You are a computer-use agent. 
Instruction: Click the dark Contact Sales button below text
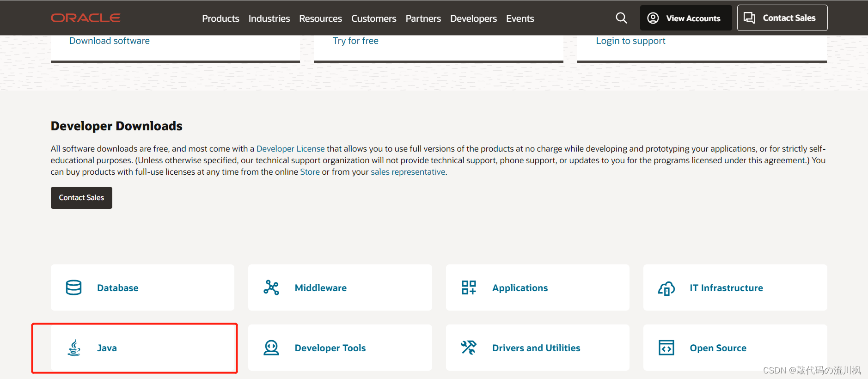81,198
